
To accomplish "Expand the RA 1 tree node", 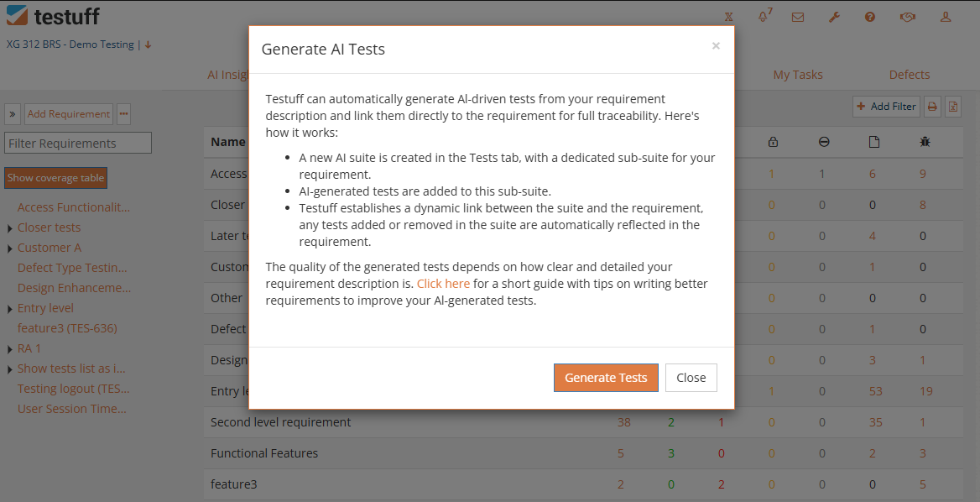I will [x=9, y=349].
